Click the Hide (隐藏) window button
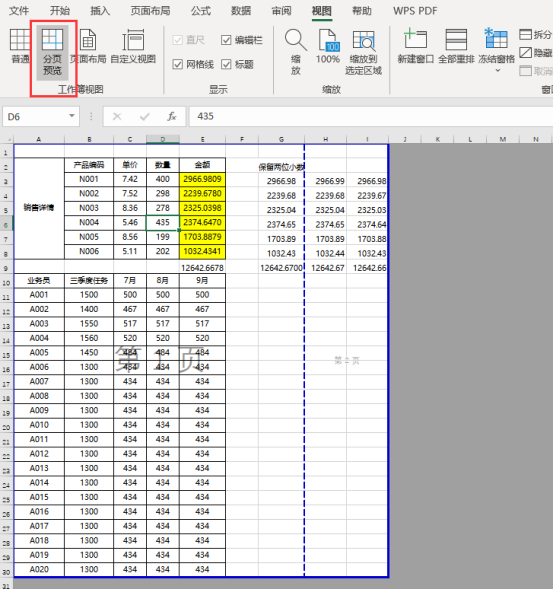The height and width of the screenshot is (589, 554). tap(536, 52)
